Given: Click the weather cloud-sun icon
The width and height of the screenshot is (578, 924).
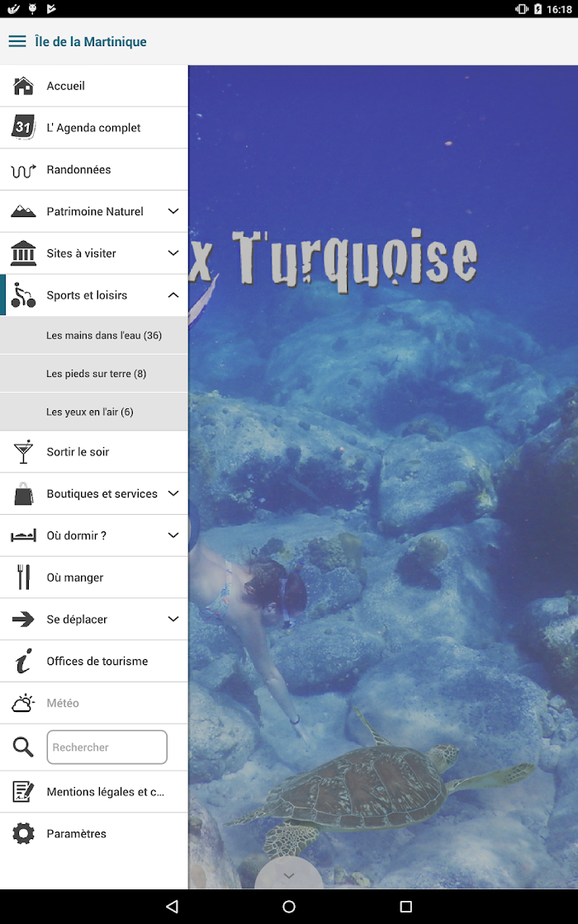Looking at the screenshot, I should click(23, 703).
